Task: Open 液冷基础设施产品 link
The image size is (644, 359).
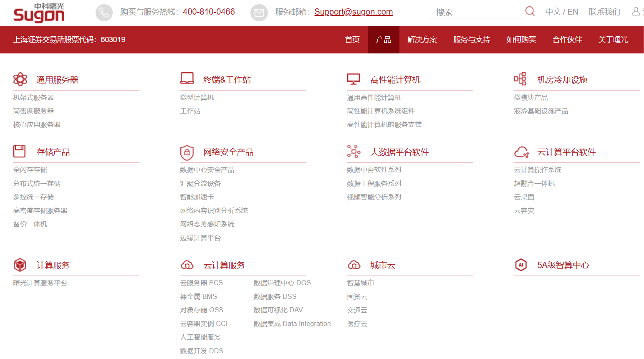Action: click(x=541, y=111)
